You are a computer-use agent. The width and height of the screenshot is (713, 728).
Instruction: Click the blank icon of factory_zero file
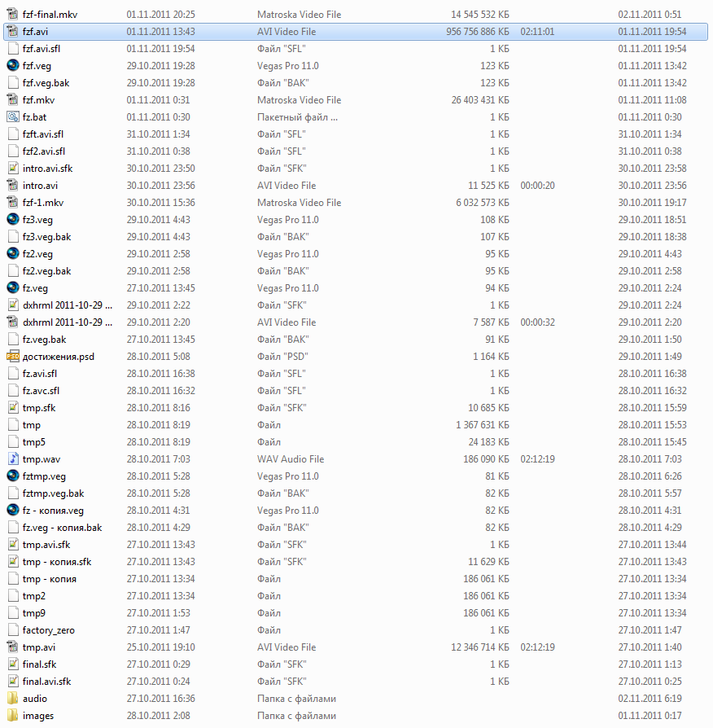(13, 630)
